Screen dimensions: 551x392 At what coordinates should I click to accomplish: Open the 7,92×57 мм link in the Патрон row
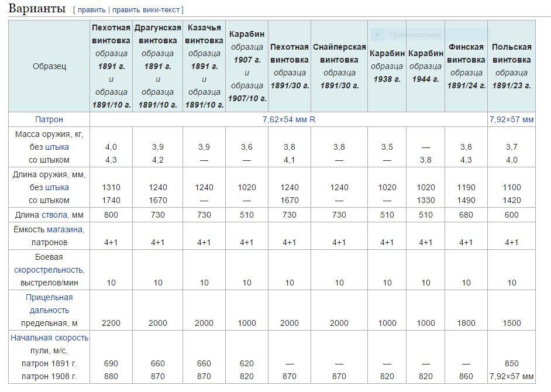[511, 119]
